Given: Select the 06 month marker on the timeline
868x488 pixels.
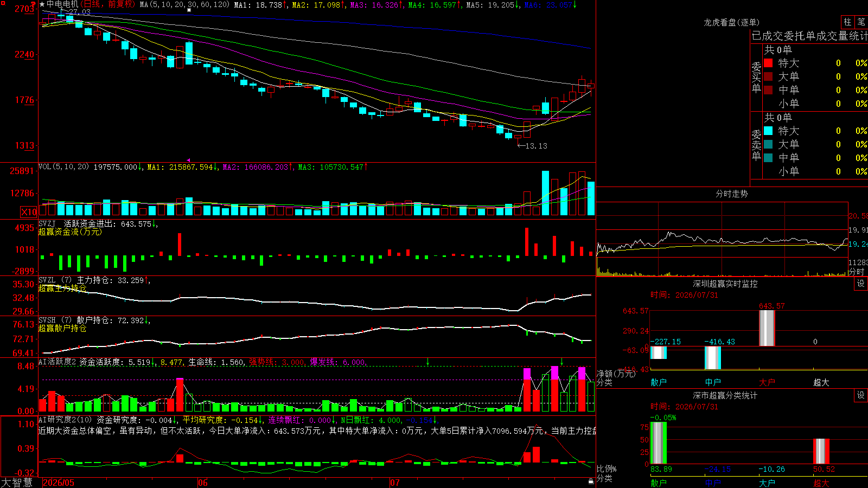Looking at the screenshot, I should coord(203,483).
